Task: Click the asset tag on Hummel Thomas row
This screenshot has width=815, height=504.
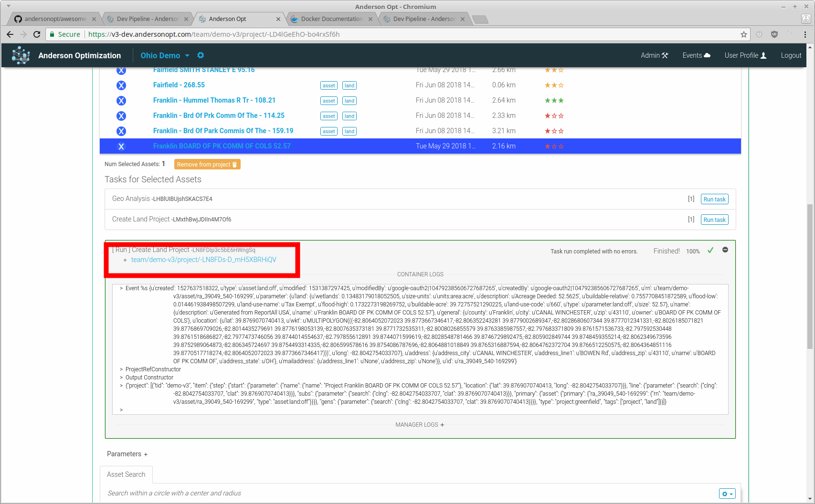Action: click(329, 101)
